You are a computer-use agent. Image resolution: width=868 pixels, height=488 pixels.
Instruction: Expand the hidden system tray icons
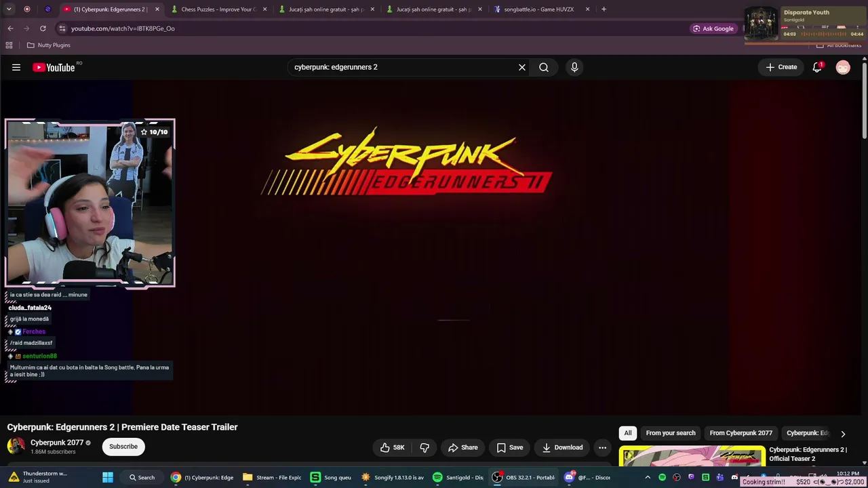point(648,477)
